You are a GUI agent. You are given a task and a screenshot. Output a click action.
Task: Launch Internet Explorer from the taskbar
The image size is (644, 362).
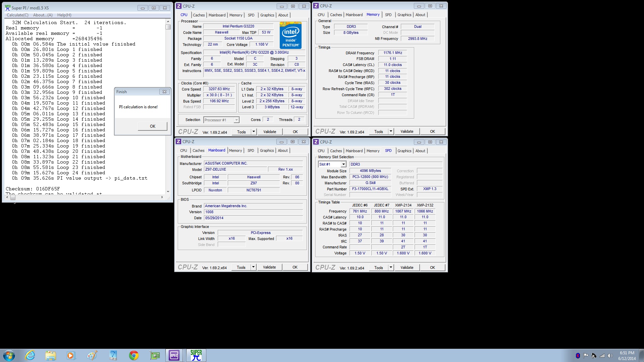(30, 355)
